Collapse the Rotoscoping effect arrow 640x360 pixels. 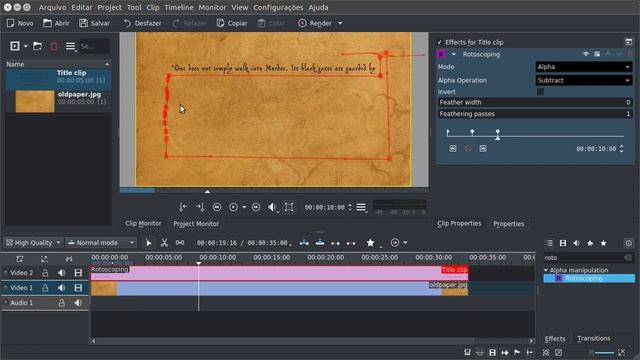pyautogui.click(x=453, y=54)
